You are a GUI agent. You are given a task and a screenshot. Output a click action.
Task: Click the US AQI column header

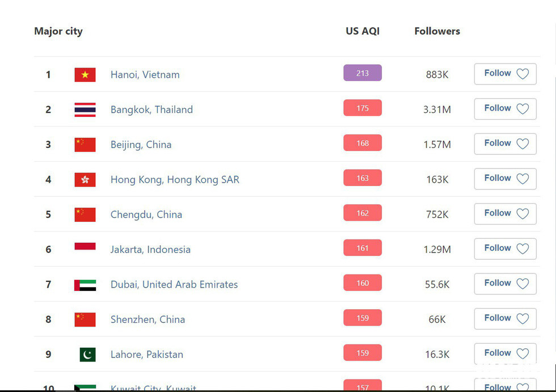(363, 31)
